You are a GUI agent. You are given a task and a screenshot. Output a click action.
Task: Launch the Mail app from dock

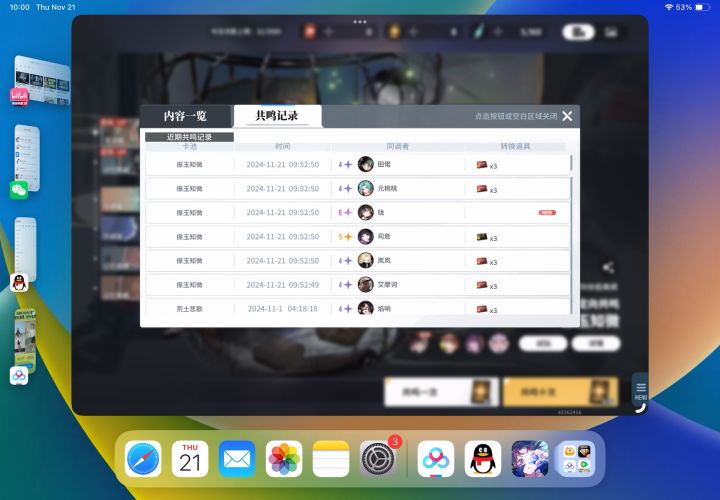point(237,459)
